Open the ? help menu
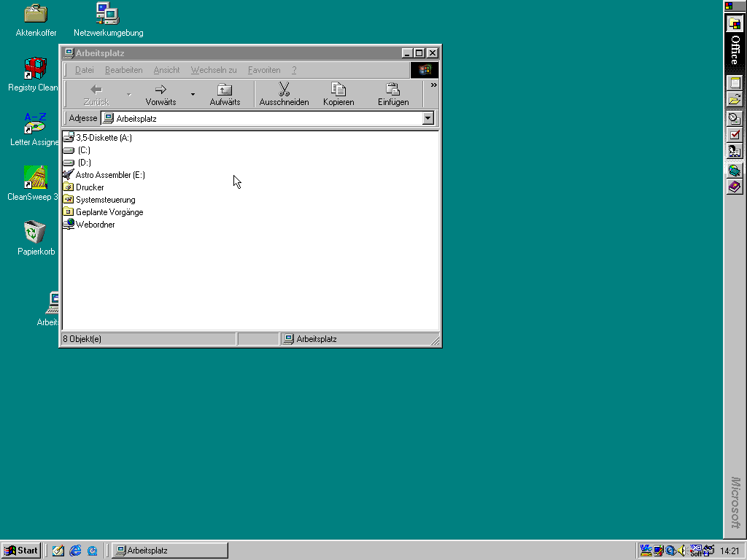Image resolution: width=747 pixels, height=560 pixels. point(294,70)
